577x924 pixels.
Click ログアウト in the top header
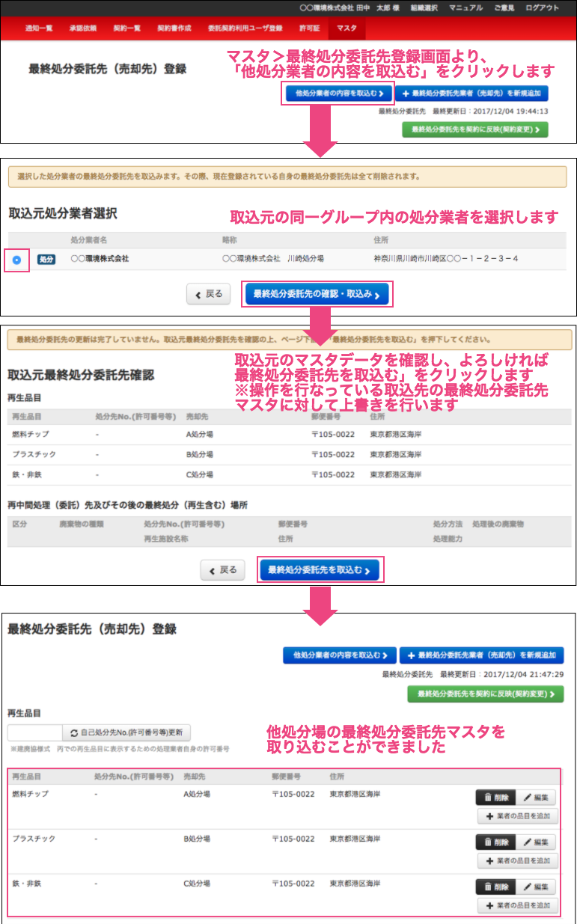pyautogui.click(x=542, y=7)
